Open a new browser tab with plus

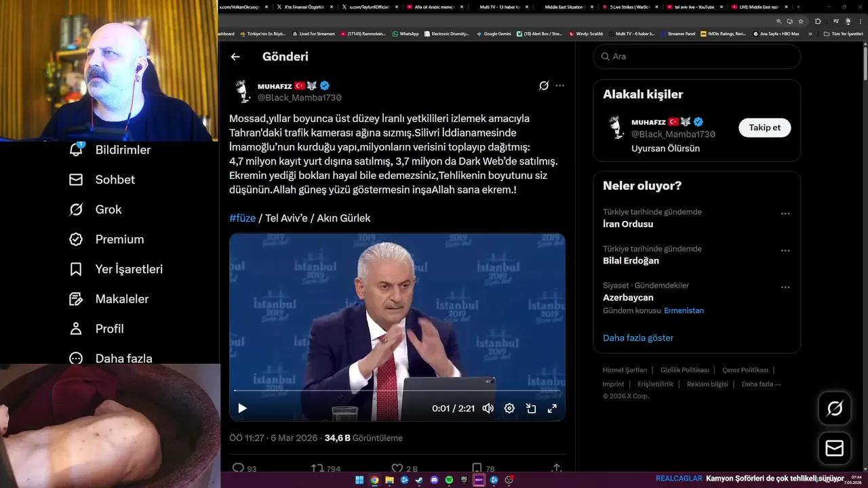[x=800, y=7]
